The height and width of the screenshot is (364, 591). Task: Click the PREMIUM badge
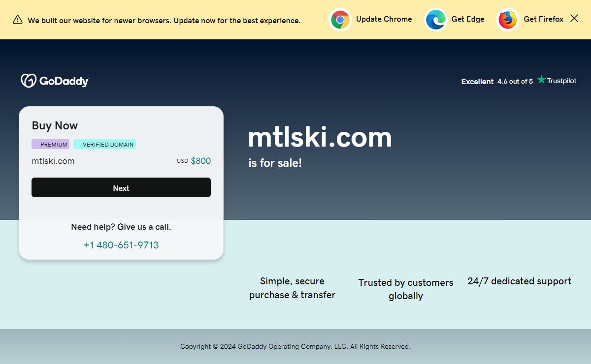pos(51,144)
